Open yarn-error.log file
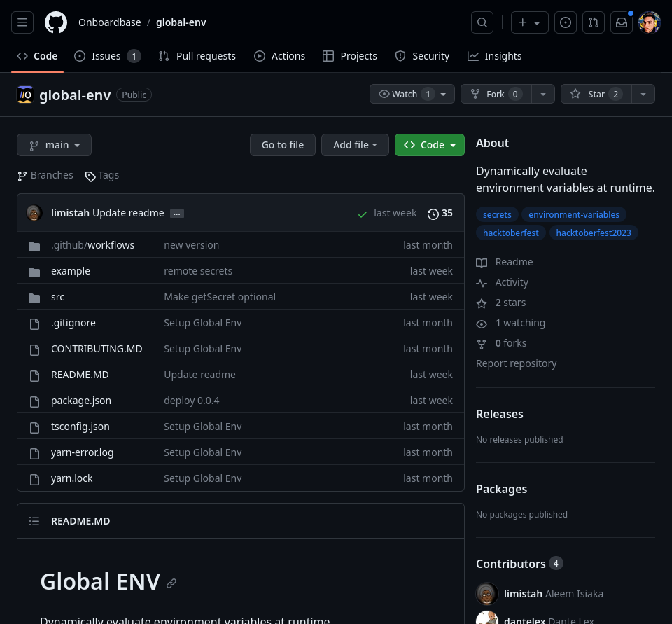672x624 pixels. (83, 452)
